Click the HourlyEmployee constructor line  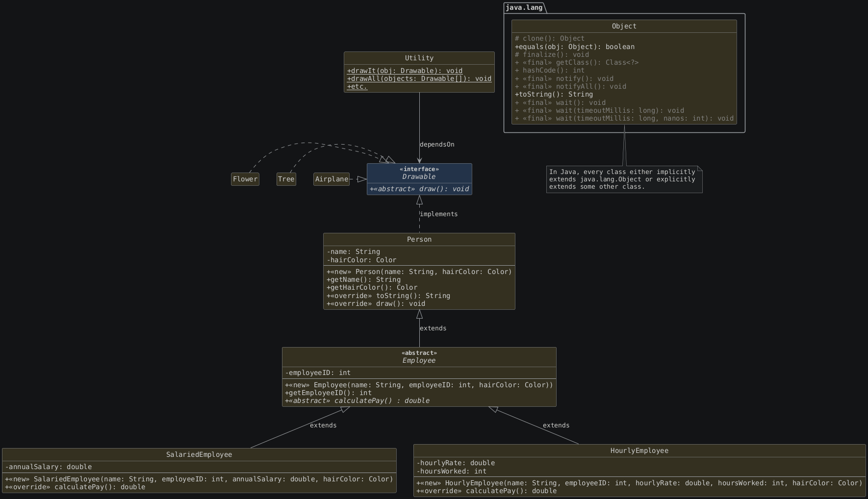click(639, 483)
